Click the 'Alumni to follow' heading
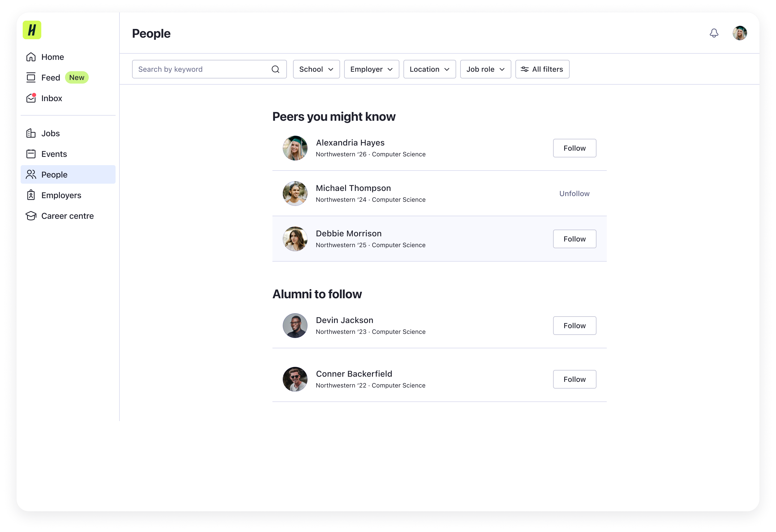 click(317, 294)
